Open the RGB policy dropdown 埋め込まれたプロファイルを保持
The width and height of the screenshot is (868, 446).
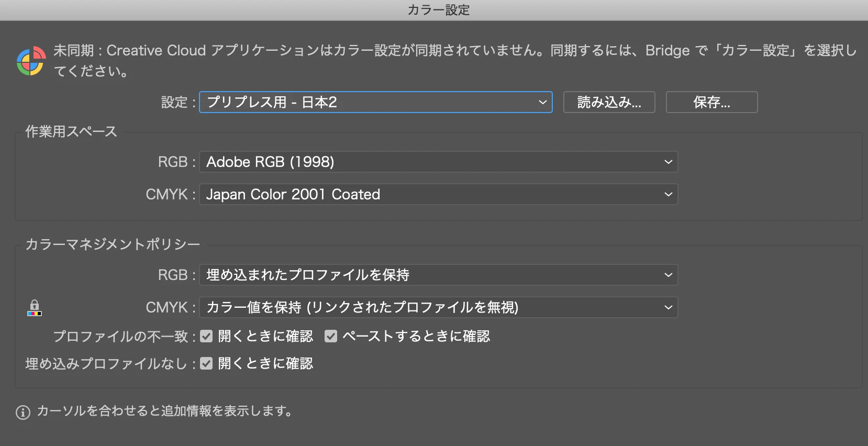pyautogui.click(x=438, y=275)
